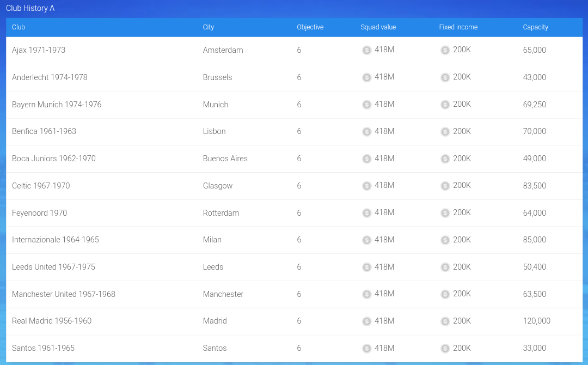Click the Leeds city cell
The height and width of the screenshot is (365, 588).
point(213,267)
